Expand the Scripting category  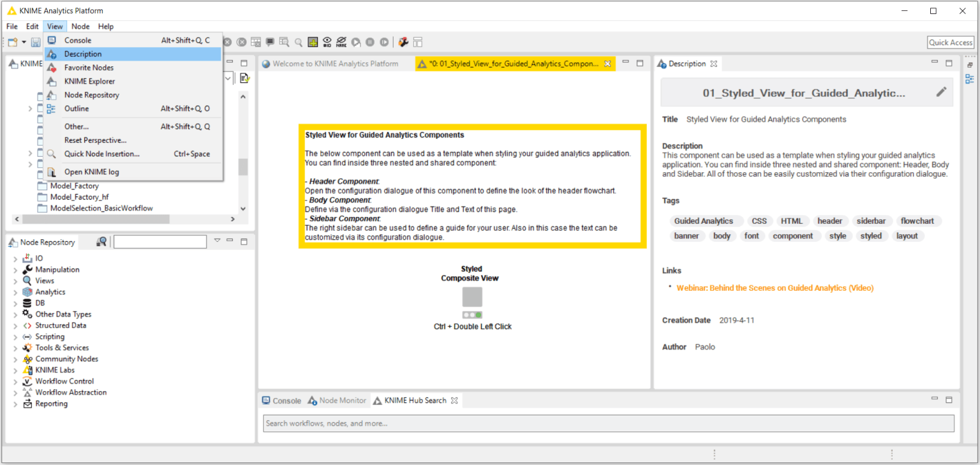point(15,337)
